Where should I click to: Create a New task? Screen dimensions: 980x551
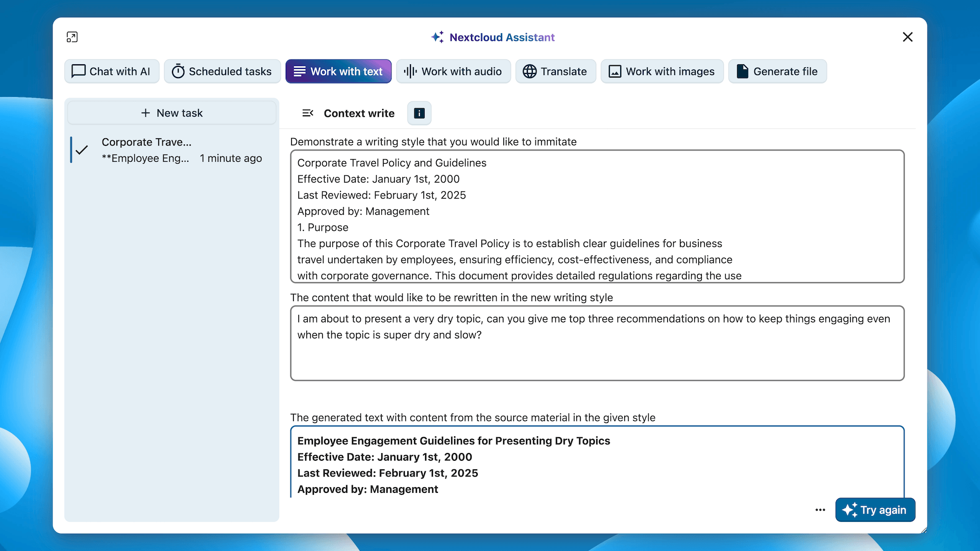coord(172,113)
